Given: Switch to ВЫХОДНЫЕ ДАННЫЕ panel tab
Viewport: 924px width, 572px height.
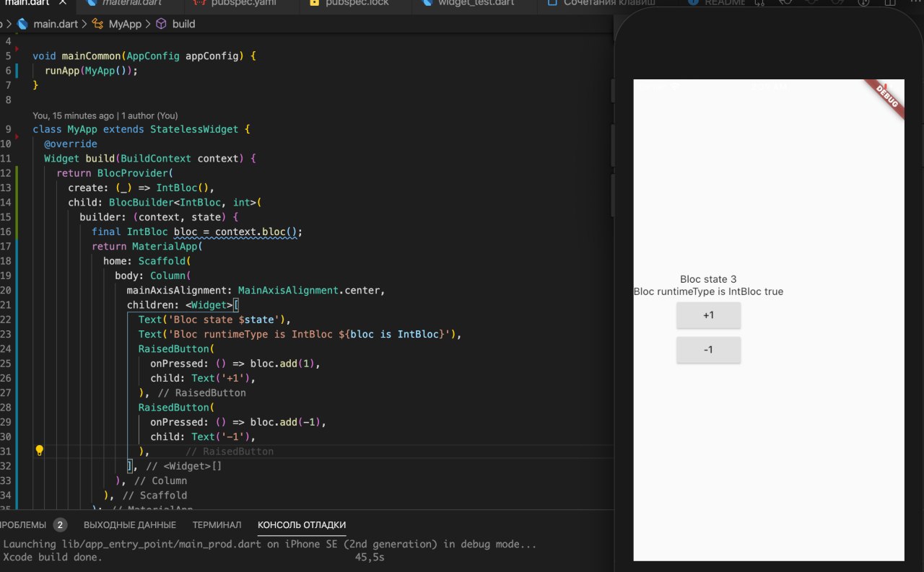Looking at the screenshot, I should coord(130,524).
